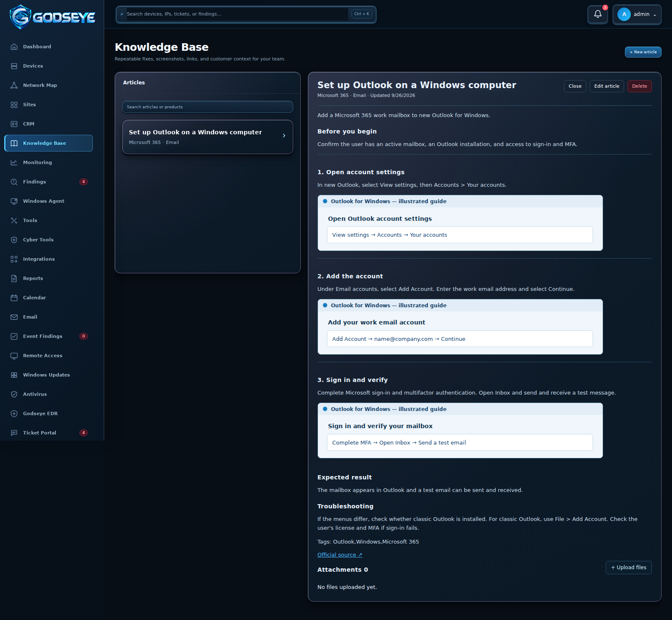Click the Godseye logo

click(x=52, y=17)
